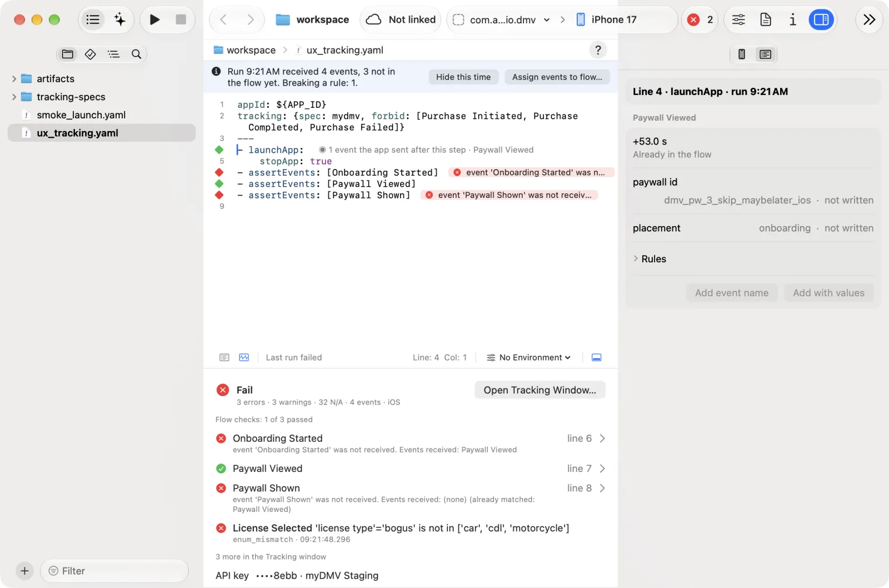Switch inspector to device view
889x588 pixels.
pyautogui.click(x=742, y=54)
